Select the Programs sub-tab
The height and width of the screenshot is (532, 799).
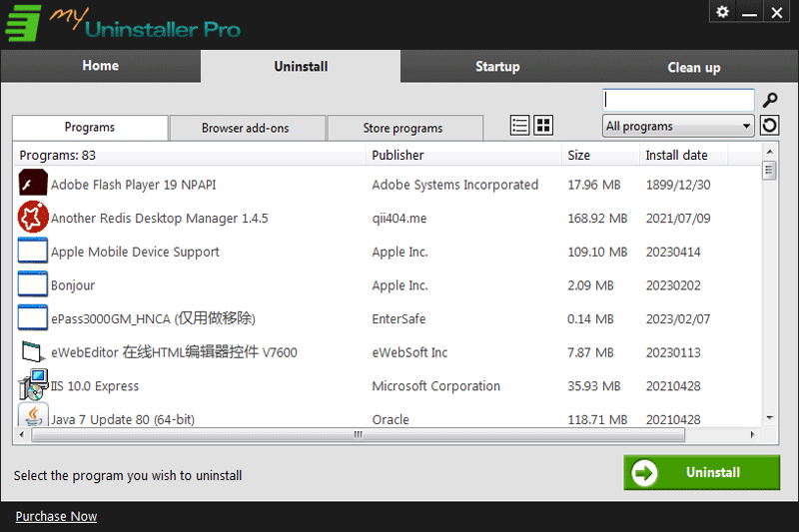(x=90, y=128)
